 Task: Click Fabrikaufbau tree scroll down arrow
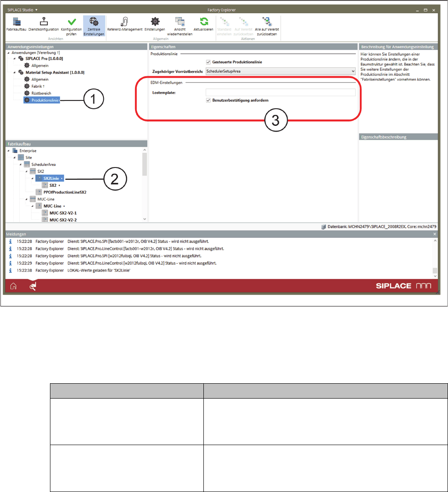[x=145, y=219]
